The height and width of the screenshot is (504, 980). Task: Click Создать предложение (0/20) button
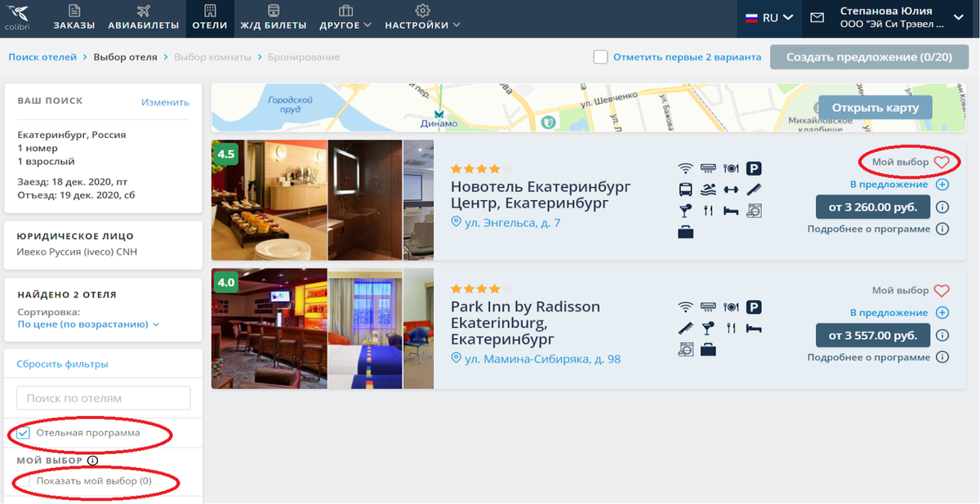point(869,57)
